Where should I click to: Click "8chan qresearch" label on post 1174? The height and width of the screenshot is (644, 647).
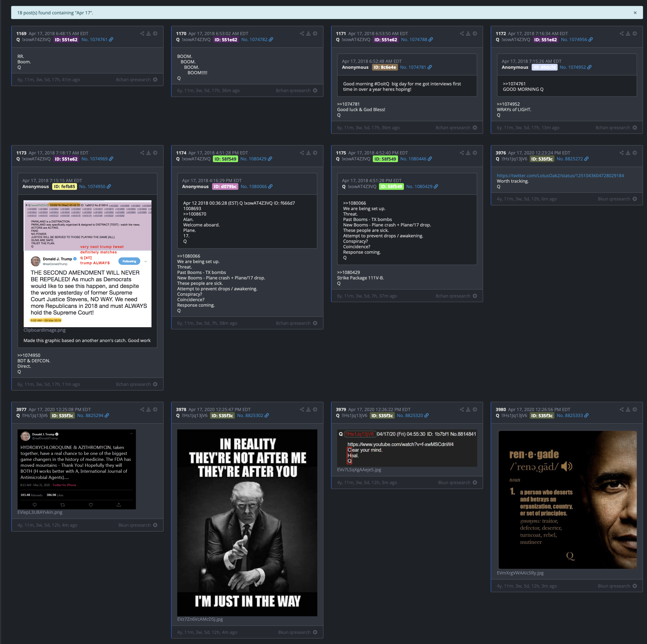[293, 323]
